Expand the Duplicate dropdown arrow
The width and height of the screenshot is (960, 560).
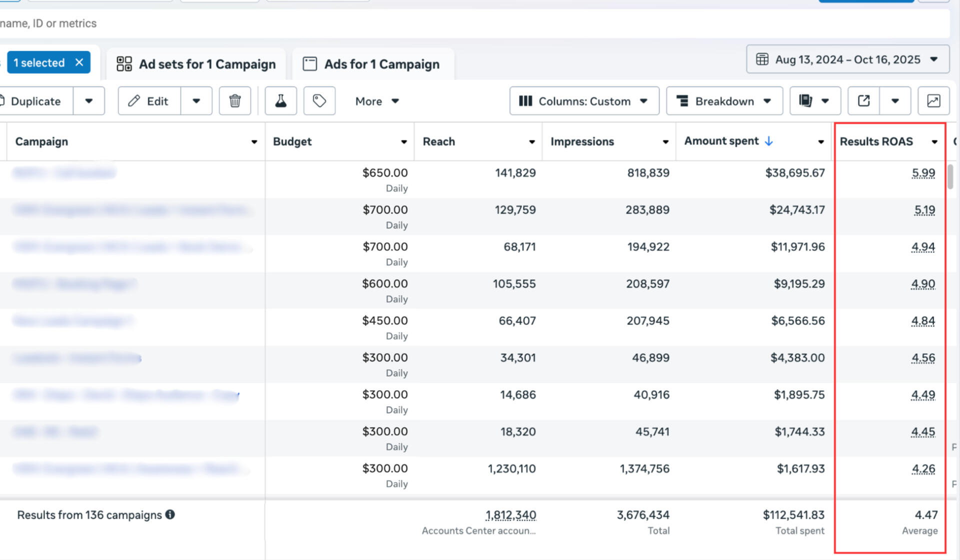click(x=88, y=101)
